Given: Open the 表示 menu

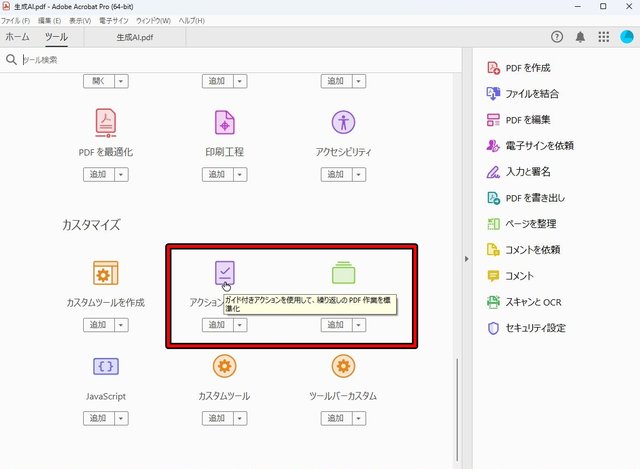Looking at the screenshot, I should point(80,20).
